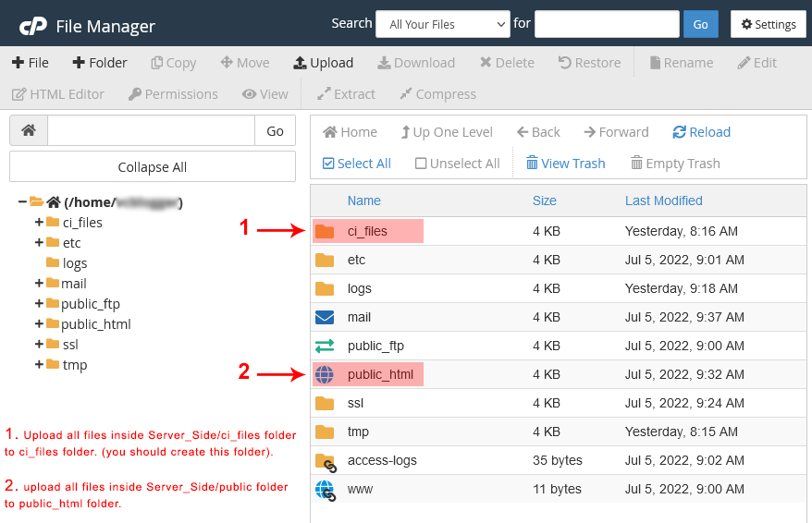The image size is (812, 523).
Task: Open the Settings button
Action: click(x=768, y=24)
